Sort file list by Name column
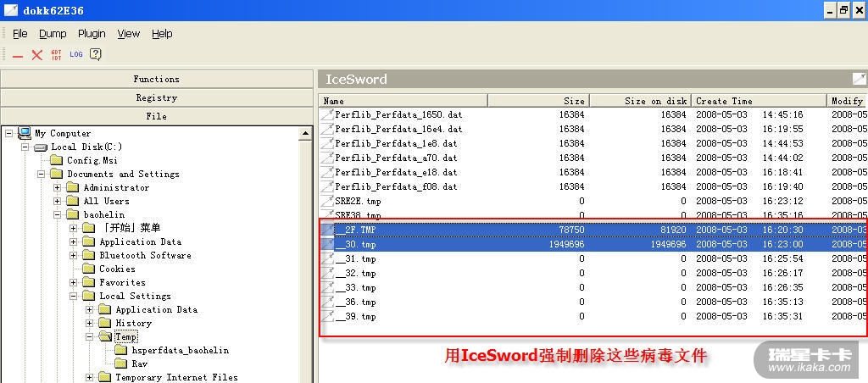The height and width of the screenshot is (383, 868). (x=403, y=101)
